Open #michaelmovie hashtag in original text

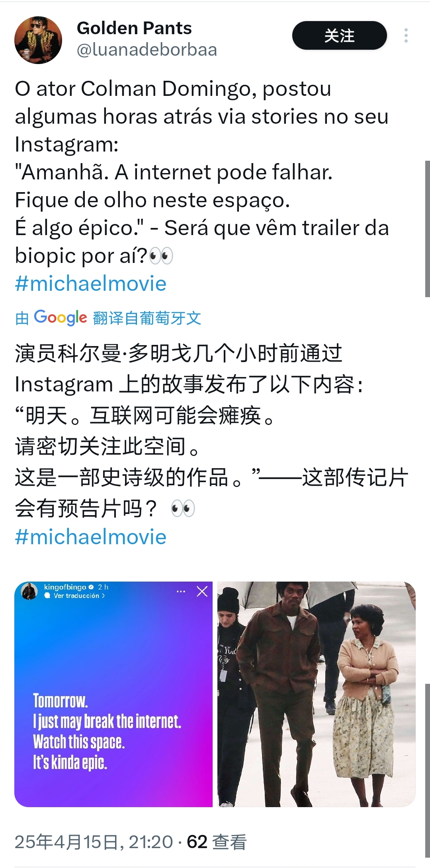[91, 284]
